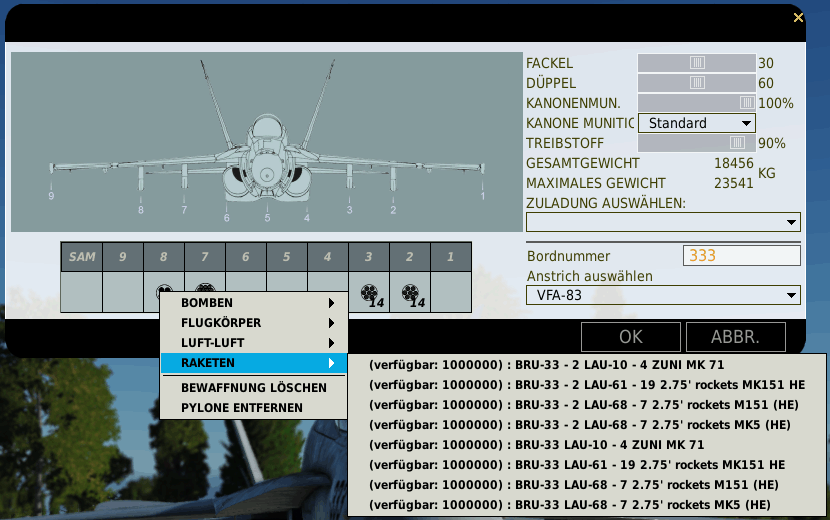The image size is (830, 520).
Task: Choose BEWAFFNUNG LÖSCHEN from context menu
Action: (x=254, y=387)
